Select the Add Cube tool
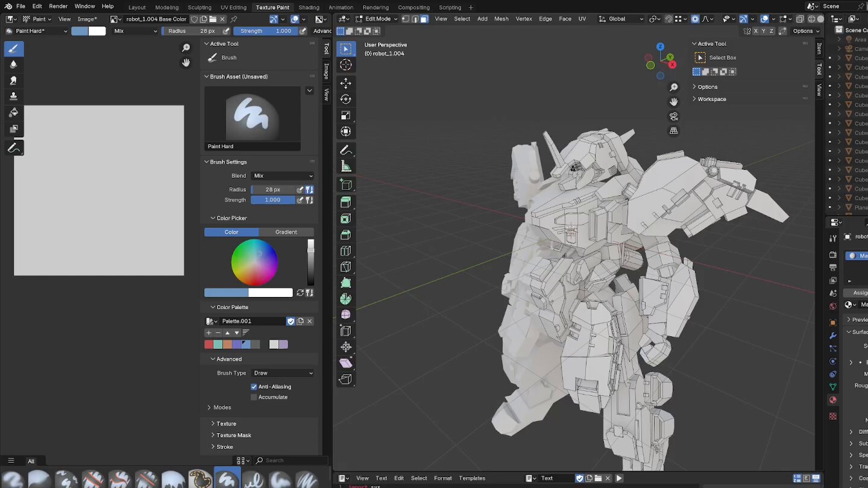Screen dimensions: 868x488 pos(345,184)
